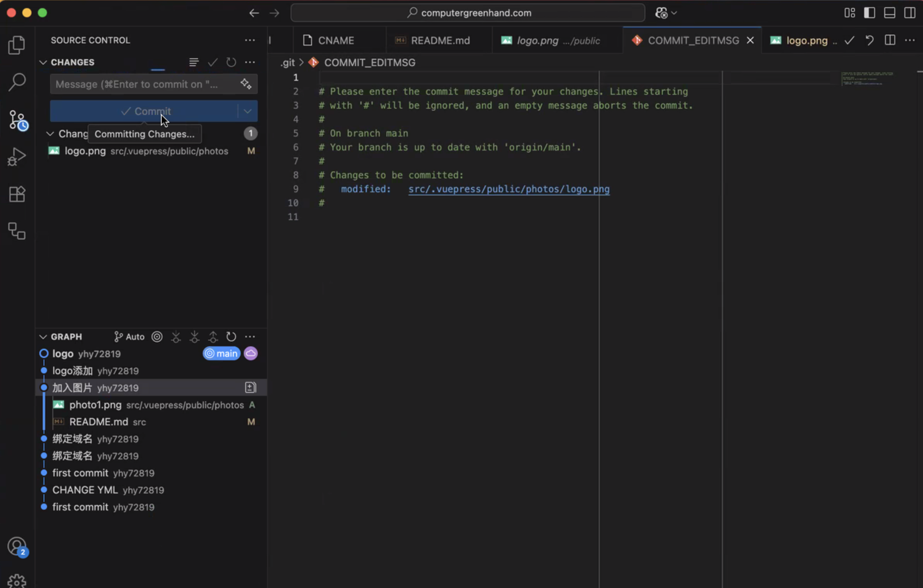The width and height of the screenshot is (923, 588).
Task: Switch to the CNAME tab
Action: point(340,40)
